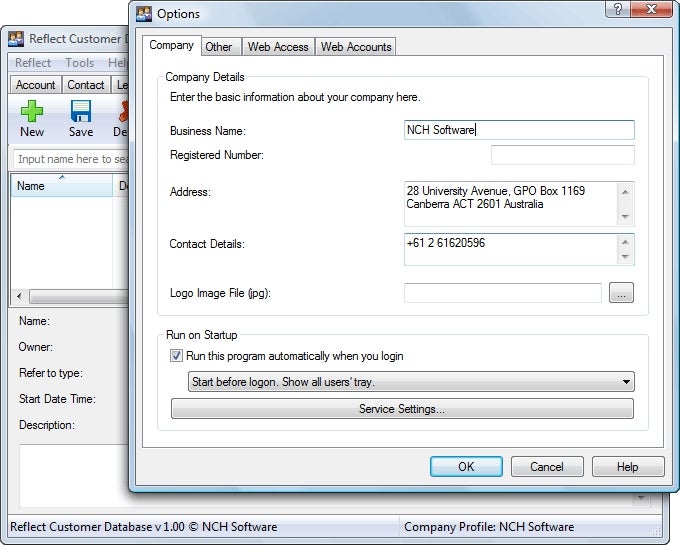680x545 pixels.
Task: Browse for logo image file button
Action: click(x=621, y=293)
